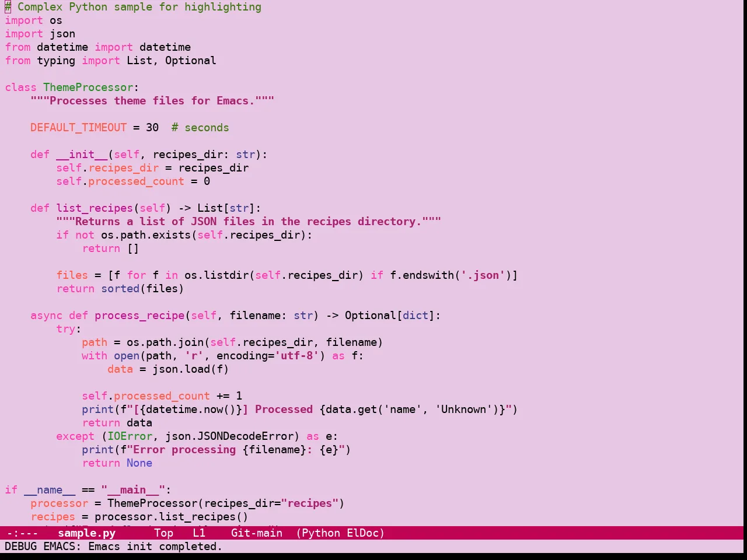Click the Python major mode name
Image resolution: width=747 pixels, height=560 pixels.
(x=321, y=533)
